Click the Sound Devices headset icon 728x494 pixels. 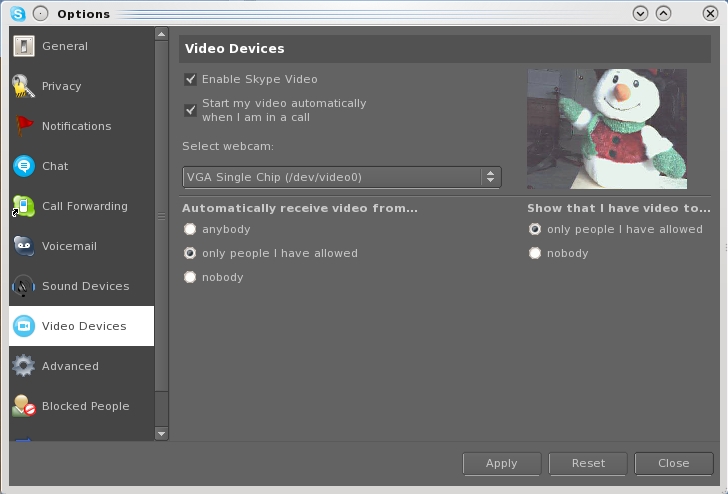23,286
